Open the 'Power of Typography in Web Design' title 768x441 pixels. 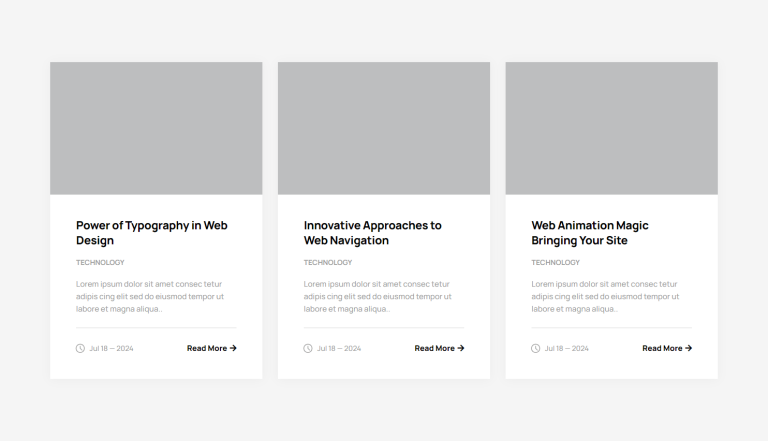pos(151,233)
